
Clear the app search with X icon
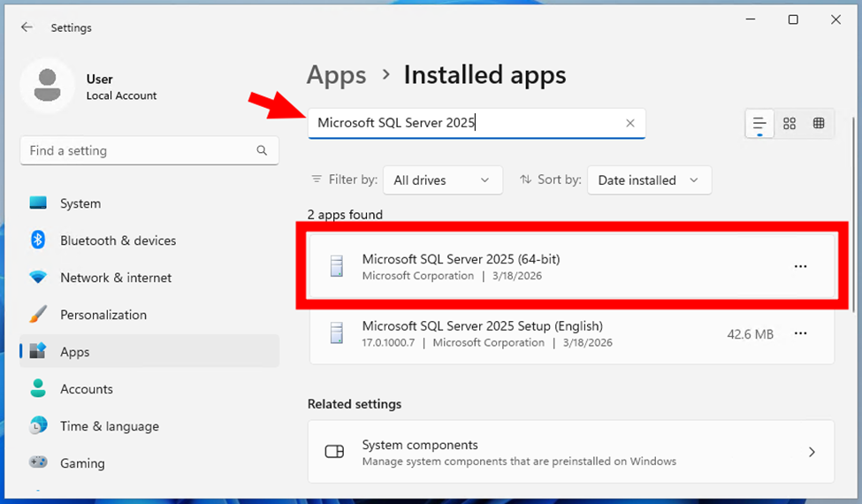[630, 124]
